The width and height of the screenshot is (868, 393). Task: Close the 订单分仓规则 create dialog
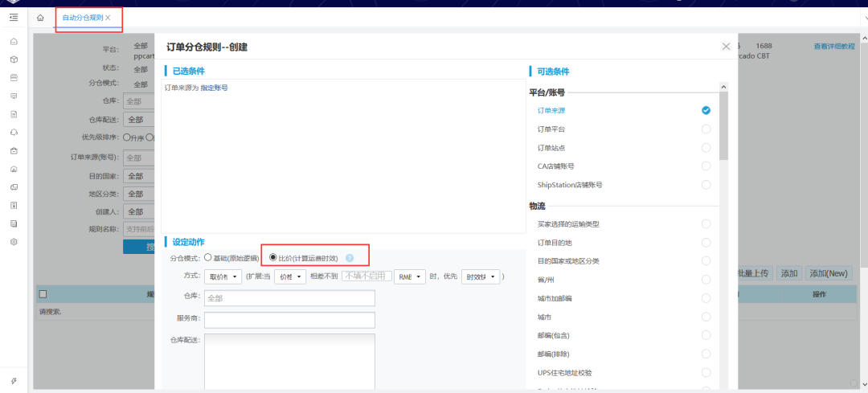point(726,47)
